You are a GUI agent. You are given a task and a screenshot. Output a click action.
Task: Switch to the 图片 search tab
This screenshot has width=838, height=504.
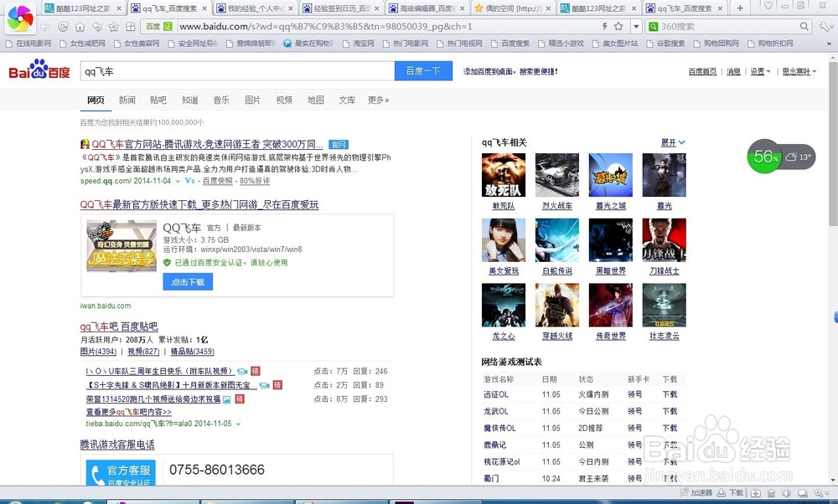[x=252, y=100]
